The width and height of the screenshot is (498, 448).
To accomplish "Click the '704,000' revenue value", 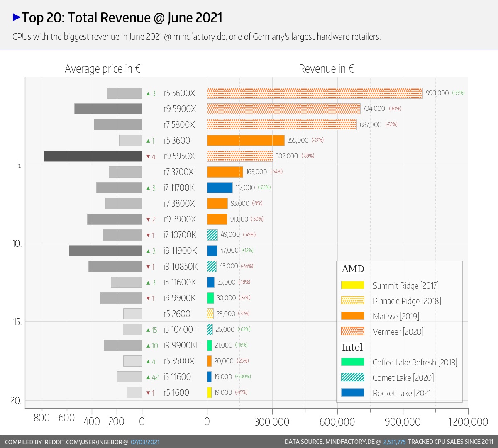I will [374, 108].
